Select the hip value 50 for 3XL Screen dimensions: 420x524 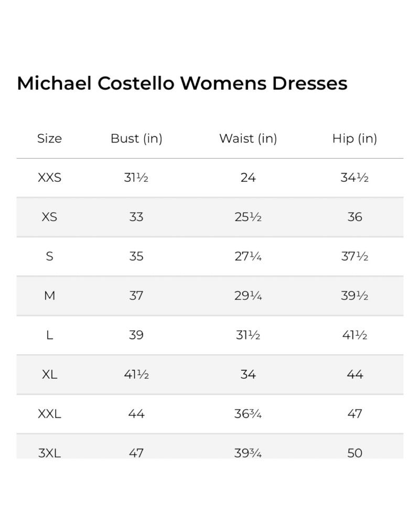coord(354,452)
